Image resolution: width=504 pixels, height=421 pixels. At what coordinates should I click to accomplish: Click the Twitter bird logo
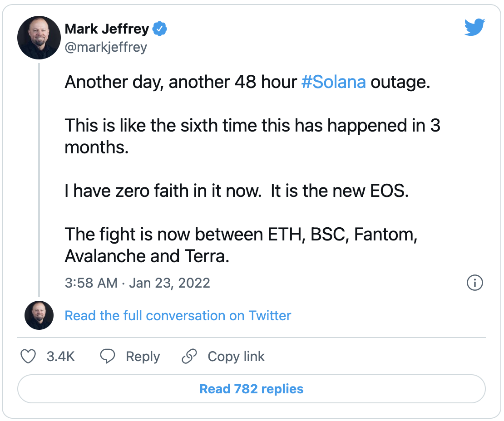tap(474, 27)
